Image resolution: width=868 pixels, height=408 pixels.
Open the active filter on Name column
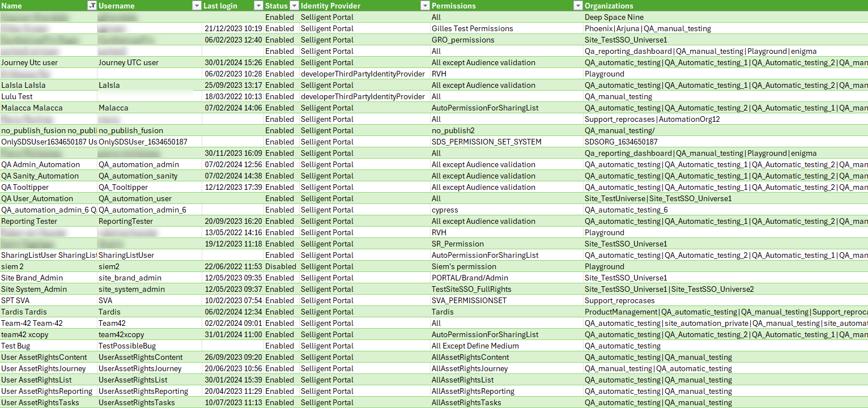(x=92, y=6)
